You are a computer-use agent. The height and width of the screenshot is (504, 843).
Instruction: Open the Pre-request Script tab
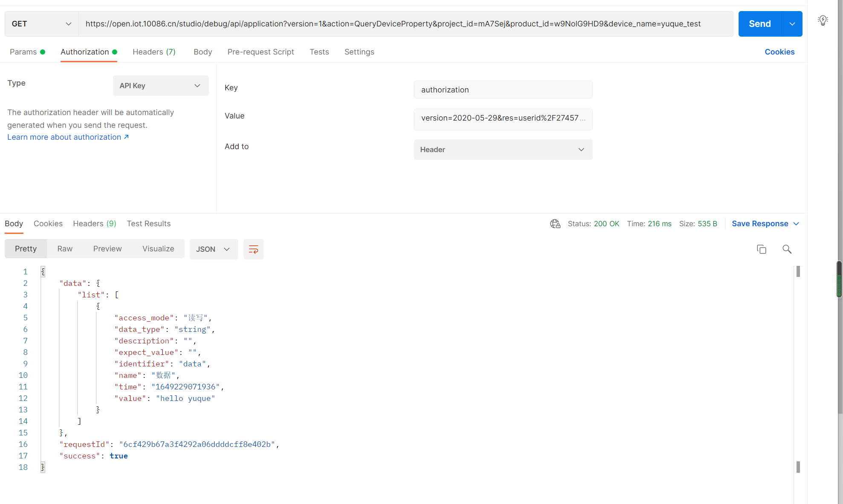(260, 52)
